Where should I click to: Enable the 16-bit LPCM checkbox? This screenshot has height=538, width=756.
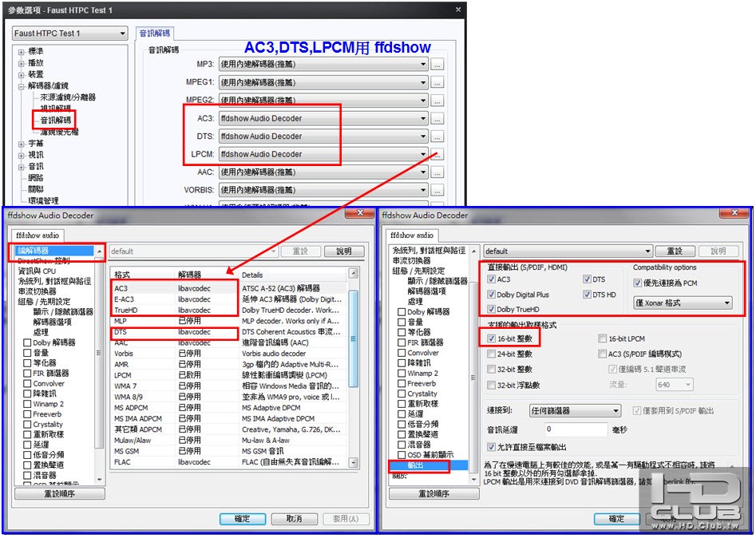pos(602,339)
